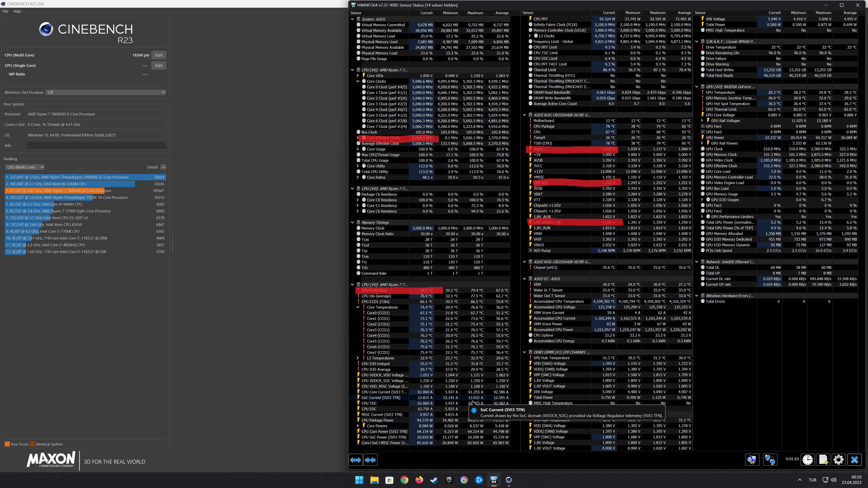The width and height of the screenshot is (868, 488).
Task: Select the Core i7-7700K ranking entry
Action: (85, 231)
